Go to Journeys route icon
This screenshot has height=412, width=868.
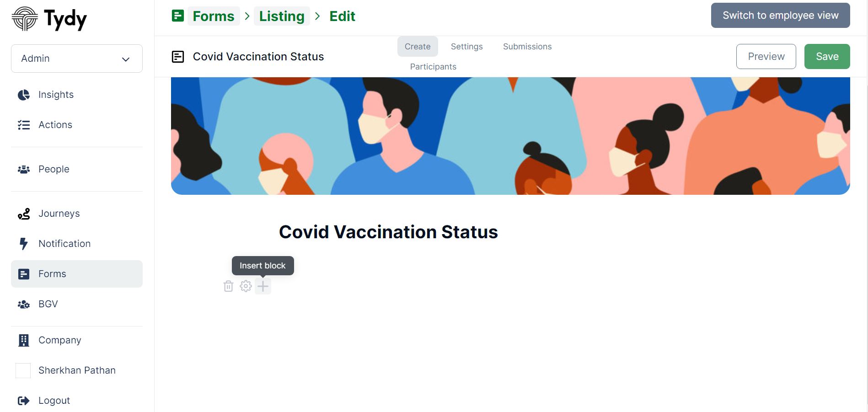coord(24,214)
